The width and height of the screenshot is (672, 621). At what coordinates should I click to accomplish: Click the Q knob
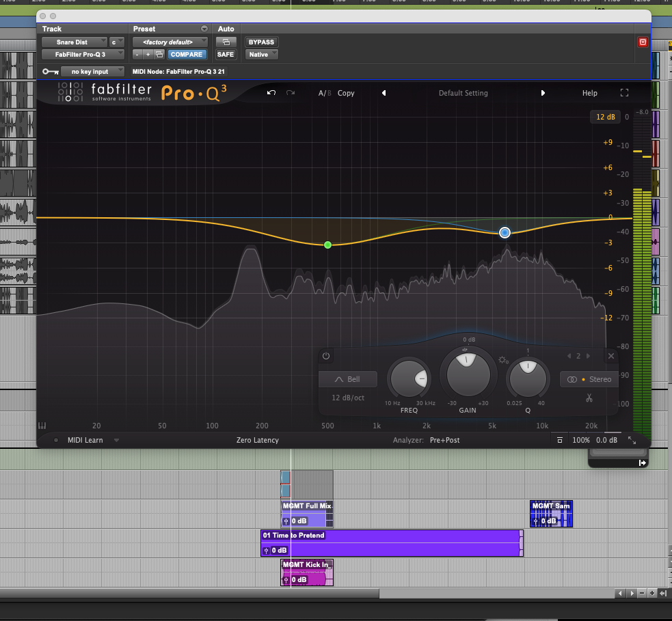point(528,379)
